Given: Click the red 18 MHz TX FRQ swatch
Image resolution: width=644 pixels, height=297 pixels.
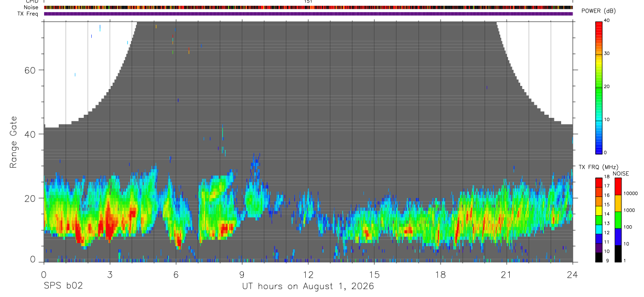Looking at the screenshot, I should pos(598,181).
